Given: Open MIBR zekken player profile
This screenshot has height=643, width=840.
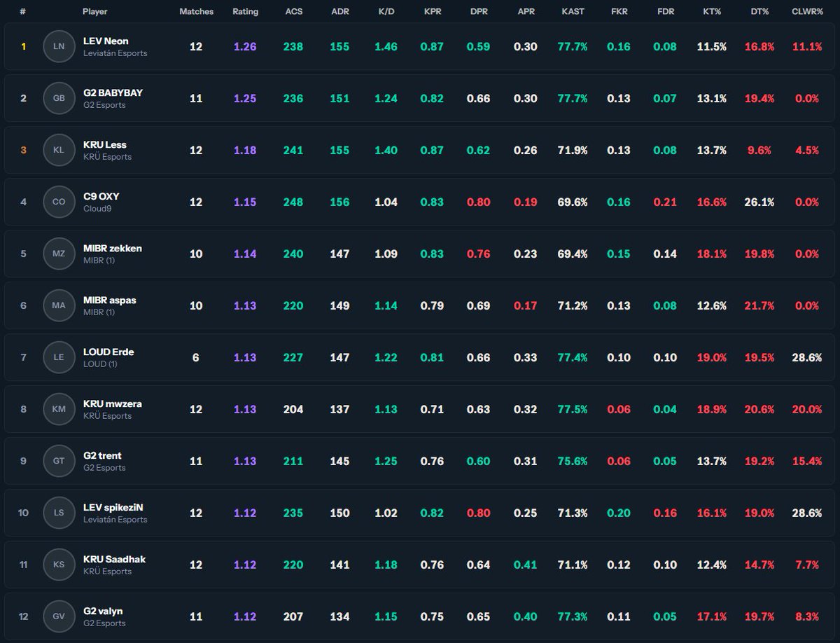Looking at the screenshot, I should (x=113, y=249).
